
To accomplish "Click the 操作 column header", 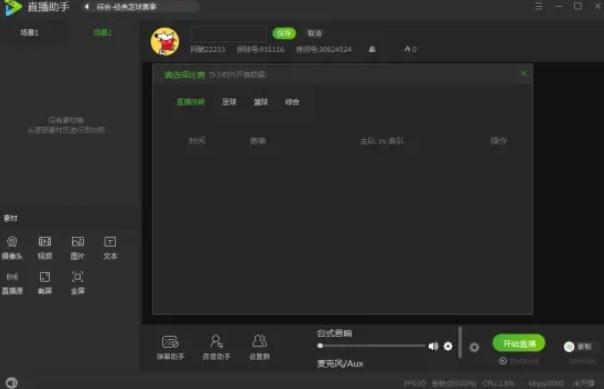I will (499, 141).
